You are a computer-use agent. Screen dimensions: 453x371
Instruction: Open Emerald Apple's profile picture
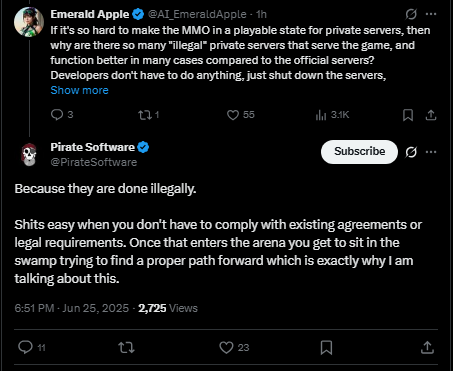pyautogui.click(x=29, y=22)
